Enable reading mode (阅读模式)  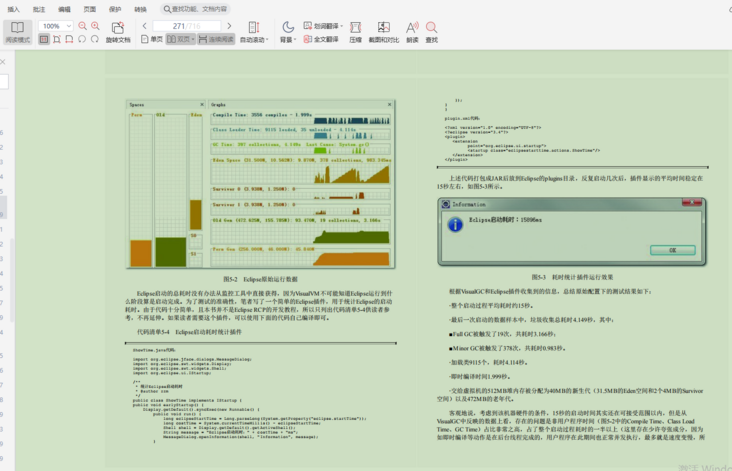17,32
